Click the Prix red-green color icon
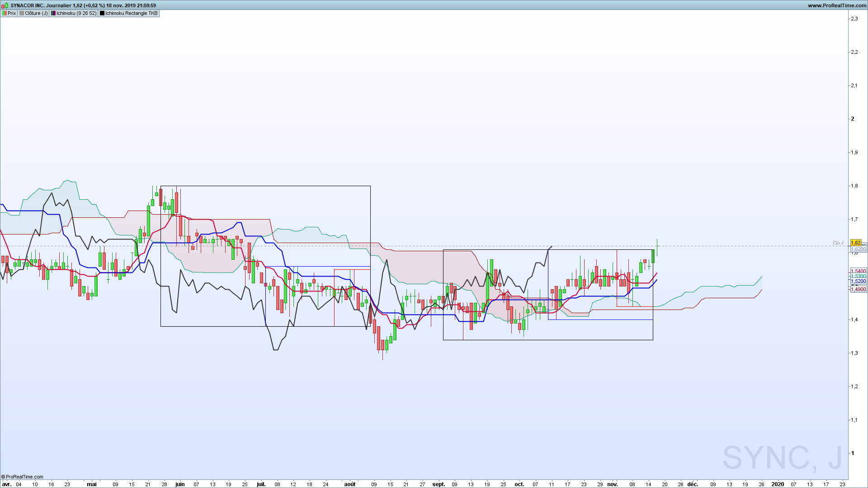This screenshot has height=488, width=868. click(5, 13)
